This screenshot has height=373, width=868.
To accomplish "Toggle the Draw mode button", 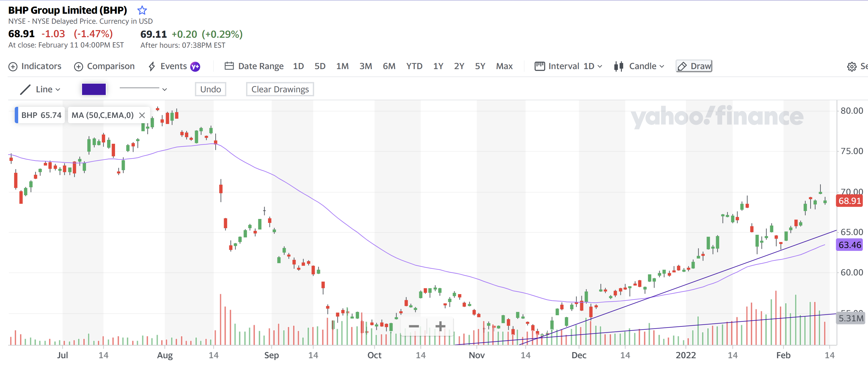I will (694, 66).
